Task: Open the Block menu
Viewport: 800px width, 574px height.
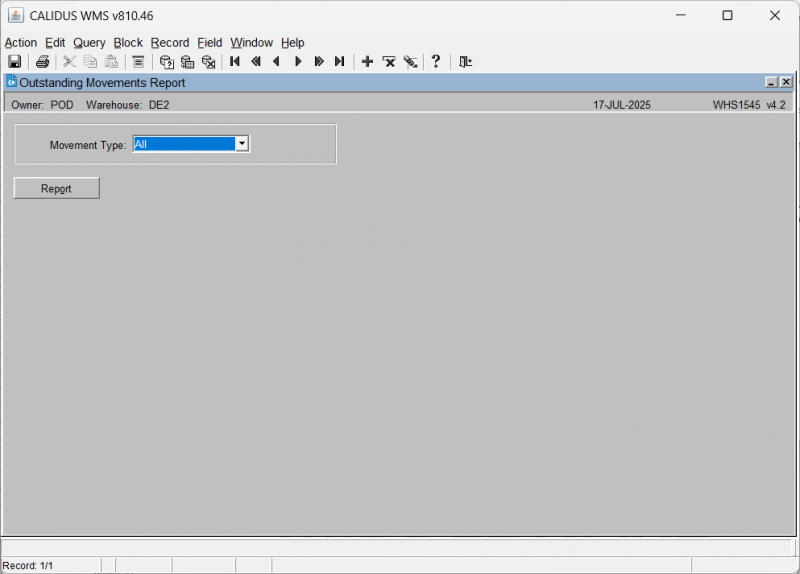Action: (128, 43)
